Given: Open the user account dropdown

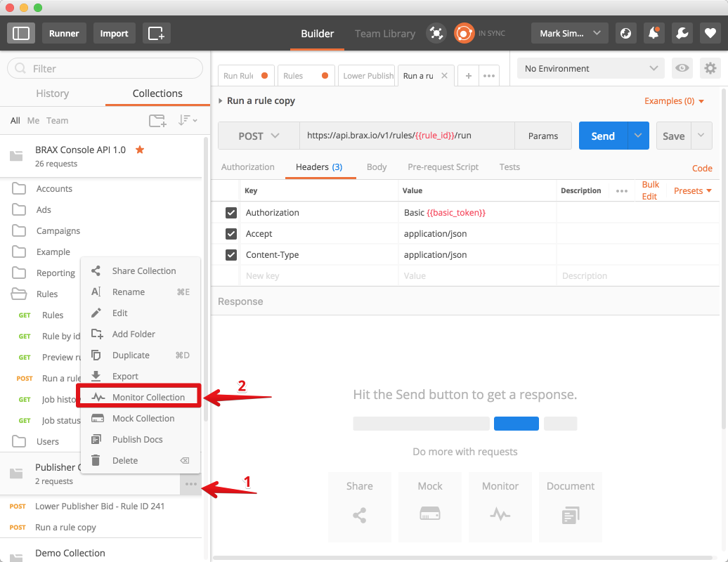Looking at the screenshot, I should point(570,34).
